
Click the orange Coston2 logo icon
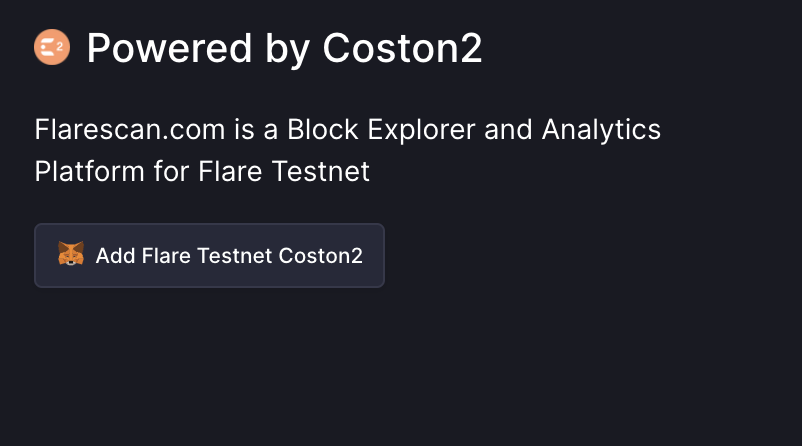(x=51, y=48)
